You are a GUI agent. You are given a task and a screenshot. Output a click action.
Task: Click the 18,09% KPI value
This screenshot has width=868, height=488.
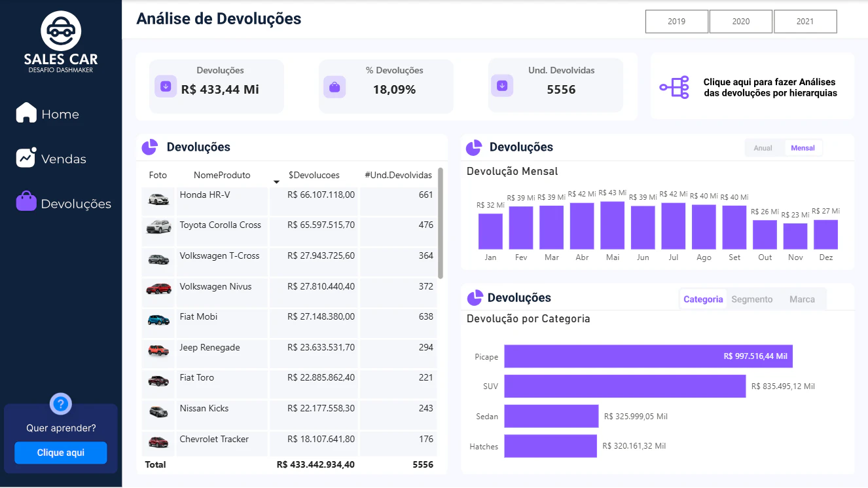click(x=395, y=89)
